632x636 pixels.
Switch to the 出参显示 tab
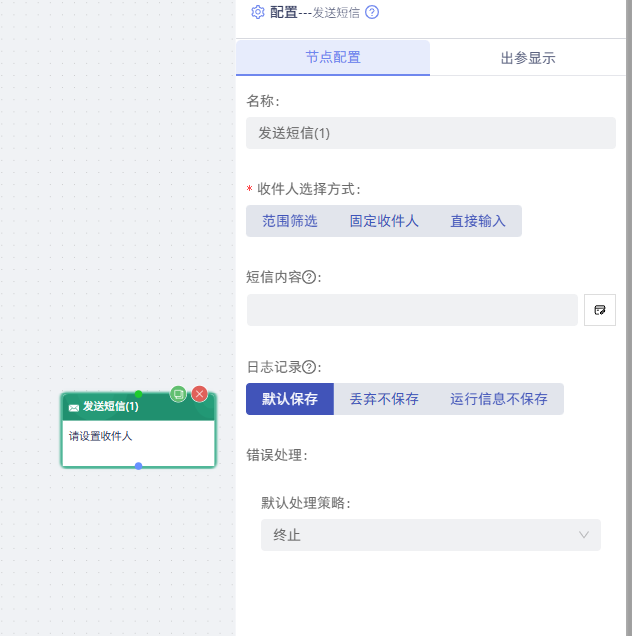528,58
